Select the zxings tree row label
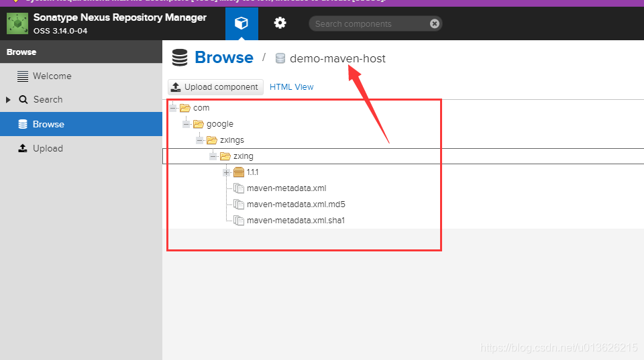 [232, 140]
